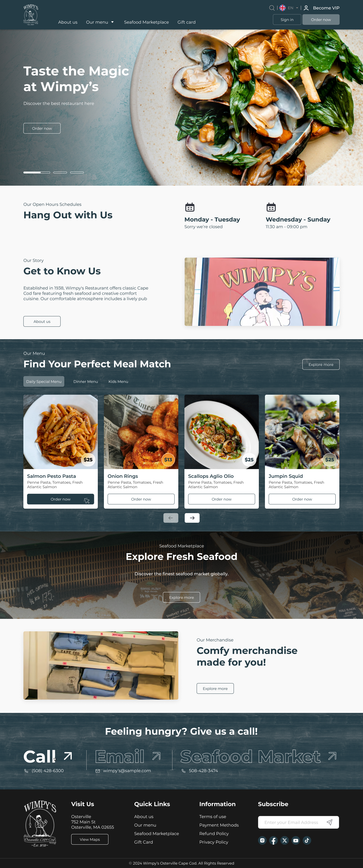Click the user profile icon beside Become VIP

click(306, 8)
